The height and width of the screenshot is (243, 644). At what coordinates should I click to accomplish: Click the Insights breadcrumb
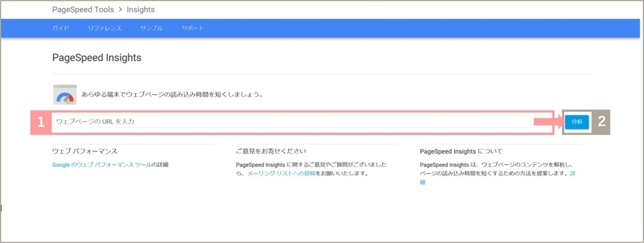click(141, 9)
